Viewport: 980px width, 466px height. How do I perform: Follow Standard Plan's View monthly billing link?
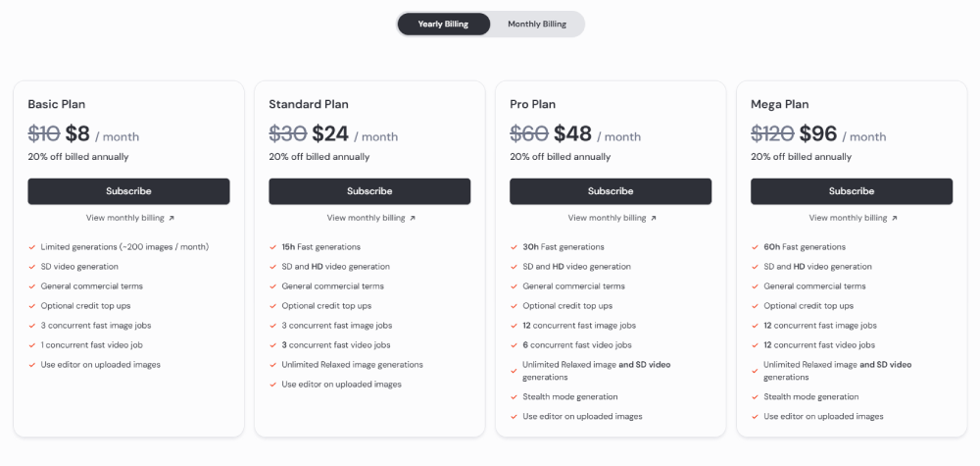(364, 218)
